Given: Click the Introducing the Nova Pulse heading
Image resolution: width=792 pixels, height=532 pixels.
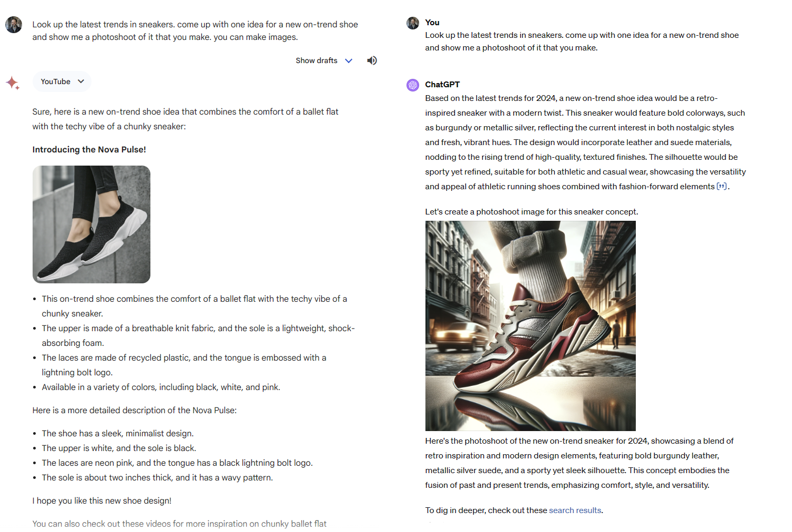Looking at the screenshot, I should point(89,149).
